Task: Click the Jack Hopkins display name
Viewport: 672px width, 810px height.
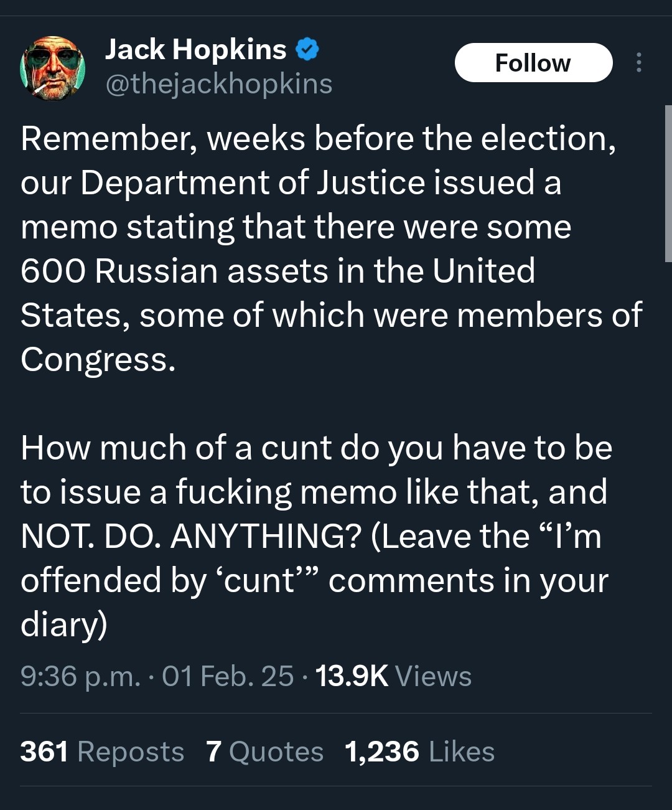Action: pos(195,49)
